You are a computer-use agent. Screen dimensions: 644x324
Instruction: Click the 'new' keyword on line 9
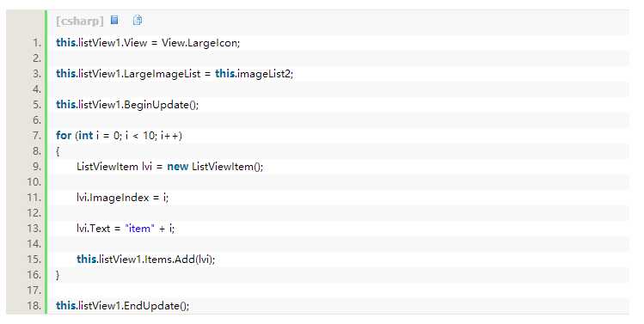(177, 167)
